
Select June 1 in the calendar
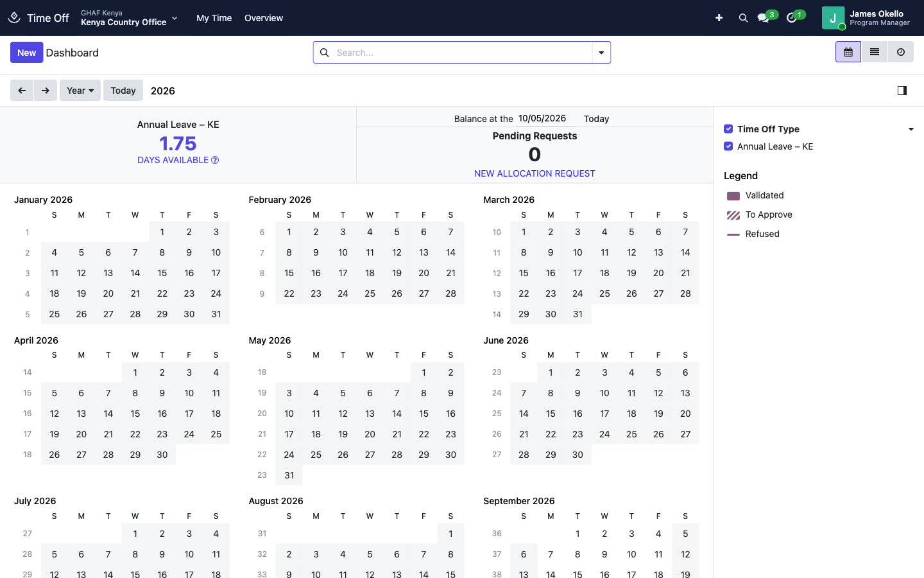pos(551,372)
